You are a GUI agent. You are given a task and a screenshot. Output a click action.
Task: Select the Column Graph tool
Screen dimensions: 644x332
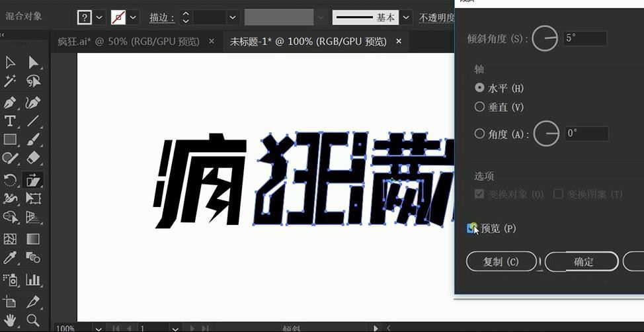point(33,280)
